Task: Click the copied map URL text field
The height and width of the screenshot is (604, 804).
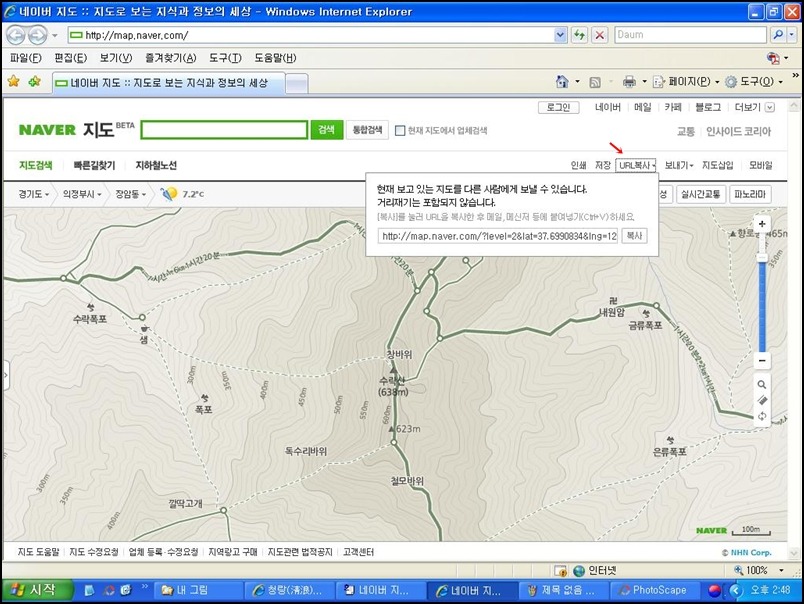Action: click(x=498, y=236)
